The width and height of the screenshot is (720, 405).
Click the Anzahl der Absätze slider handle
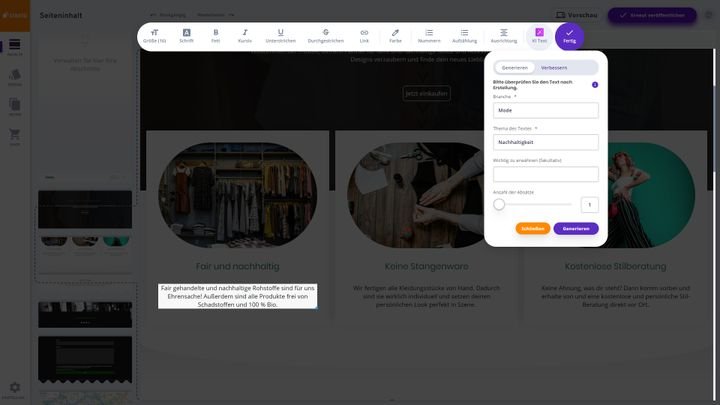(499, 204)
